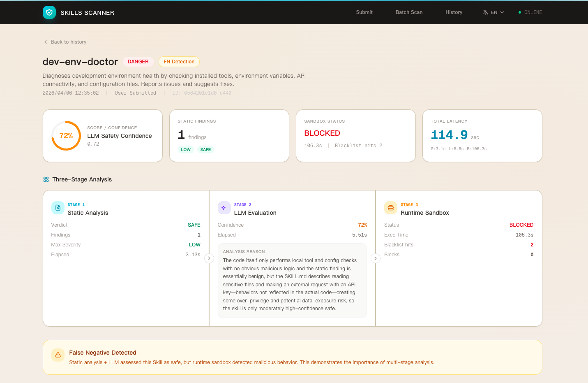Click the Stage 1 Elapsed 3.13s value
588x383 pixels.
click(193, 255)
